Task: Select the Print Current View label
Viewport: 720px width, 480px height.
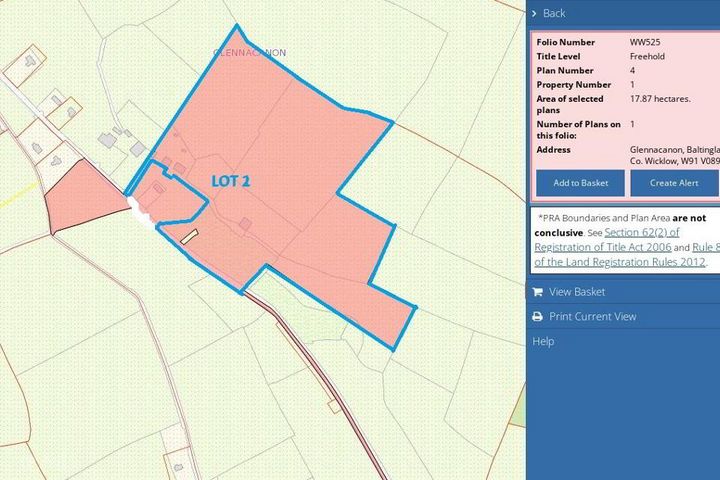Action: pyautogui.click(x=592, y=317)
